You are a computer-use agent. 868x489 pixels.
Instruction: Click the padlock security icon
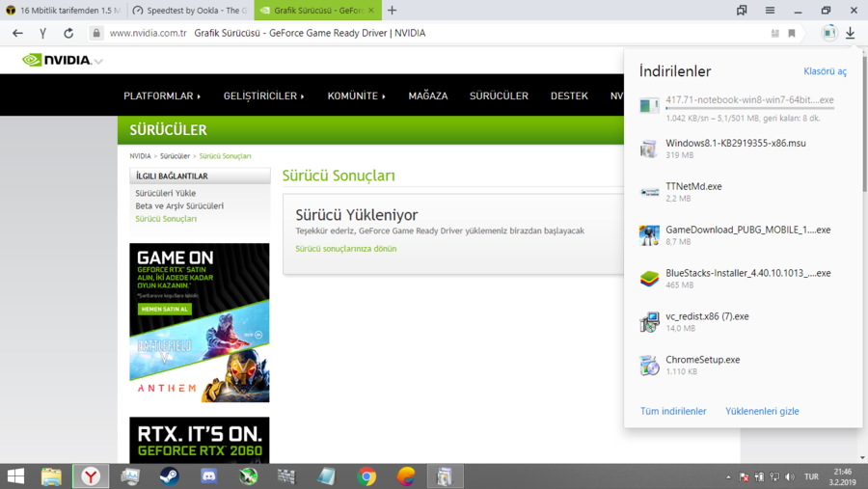click(x=96, y=33)
